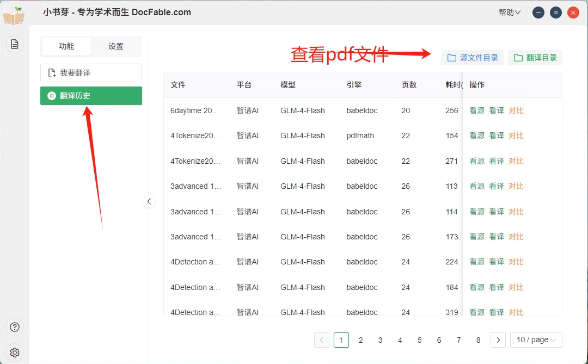Switch to the 设置 tab
Screen dimensions: 588x364
coord(116,47)
